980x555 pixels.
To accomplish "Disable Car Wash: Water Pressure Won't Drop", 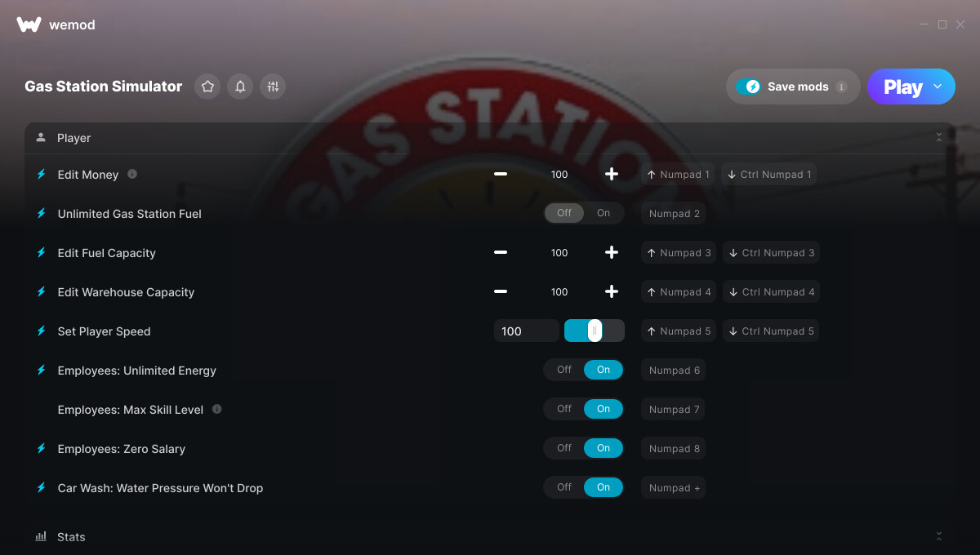I will pyautogui.click(x=564, y=487).
